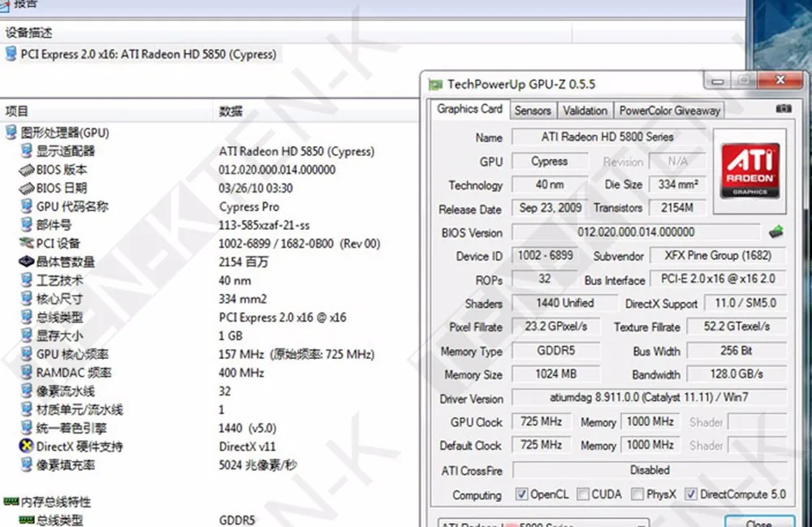Click the icon beside 材质单元/流水线

click(x=27, y=409)
